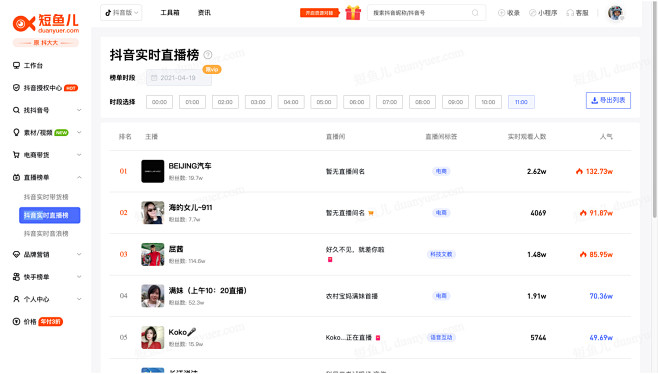Open 抖音授权中心 sidebar item
Image resolution: width=658 pixels, height=374 pixels.
point(45,88)
